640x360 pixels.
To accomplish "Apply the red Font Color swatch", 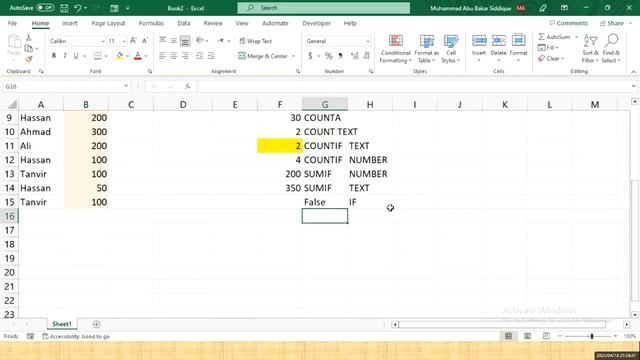I will 138,56.
